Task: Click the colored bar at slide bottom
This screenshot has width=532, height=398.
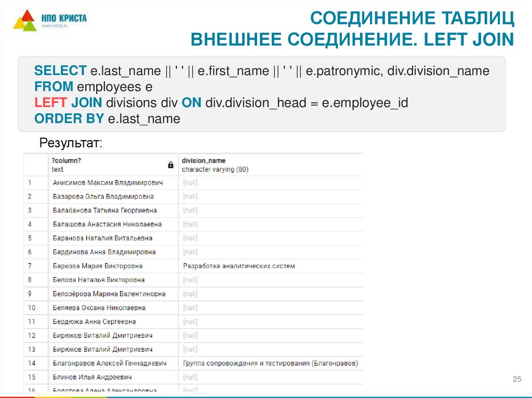Action: pos(266,395)
